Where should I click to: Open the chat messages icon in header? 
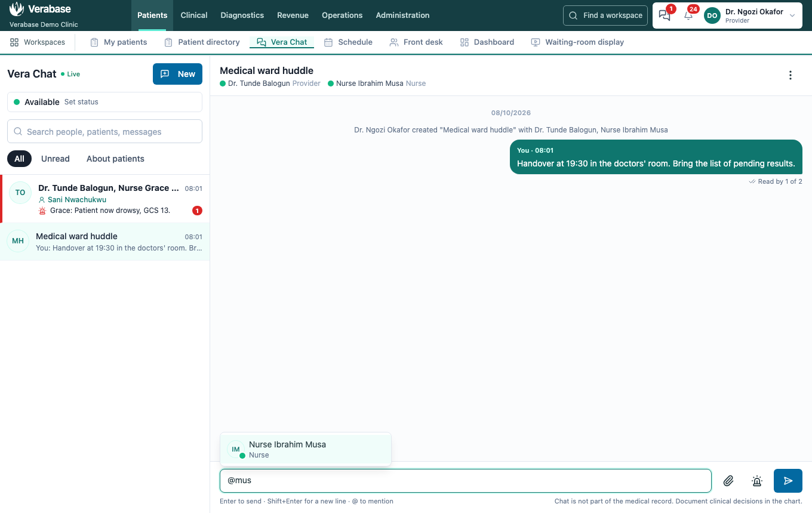point(665,16)
